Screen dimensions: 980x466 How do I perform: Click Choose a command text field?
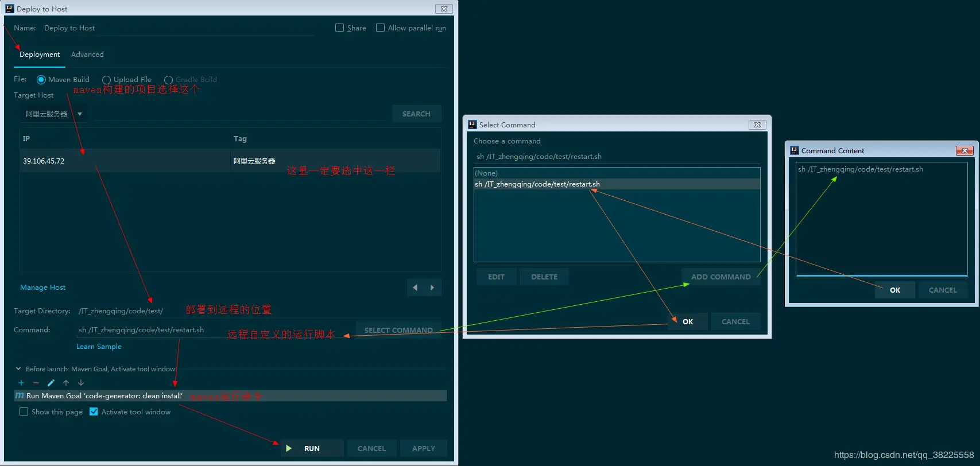(617, 157)
